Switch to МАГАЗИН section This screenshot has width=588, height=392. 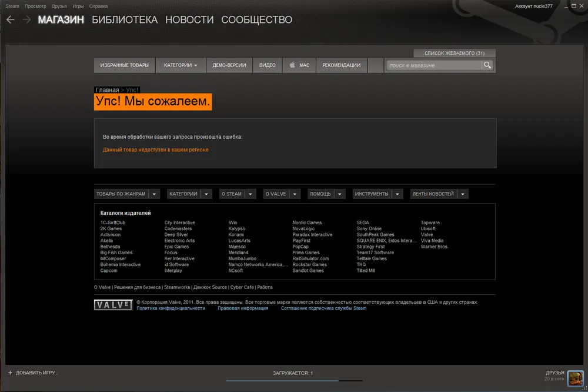tap(61, 19)
